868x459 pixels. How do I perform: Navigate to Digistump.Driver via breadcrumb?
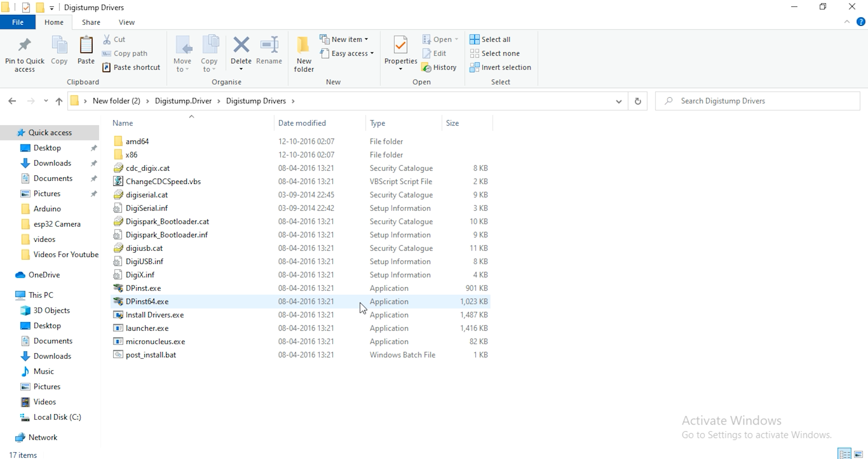[183, 101]
